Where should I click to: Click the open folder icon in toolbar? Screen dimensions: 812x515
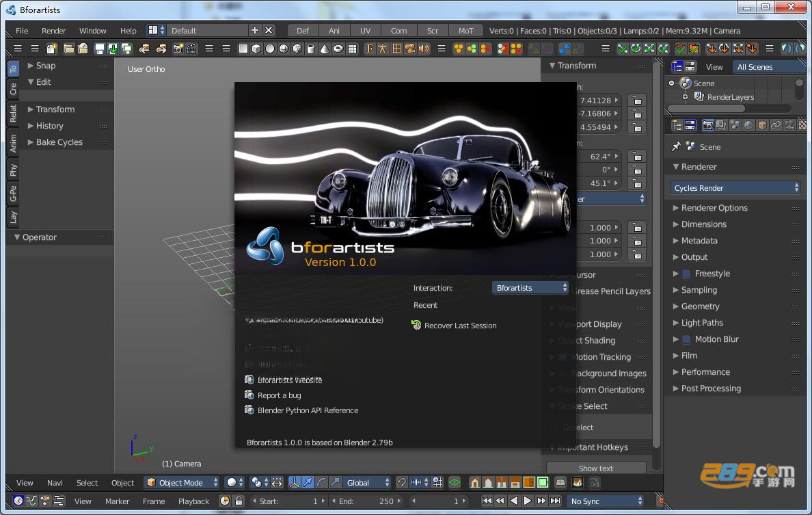click(68, 49)
